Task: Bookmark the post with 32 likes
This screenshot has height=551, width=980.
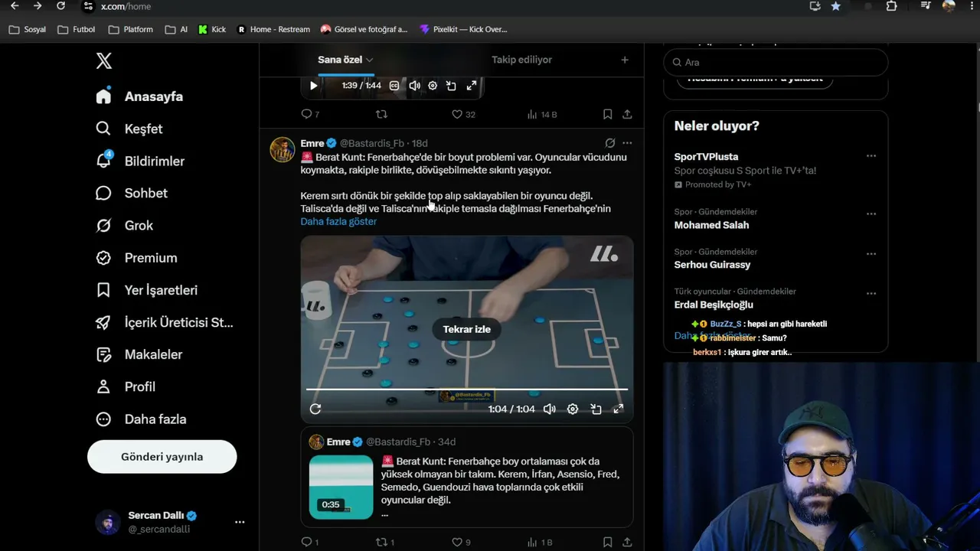Action: (x=607, y=115)
